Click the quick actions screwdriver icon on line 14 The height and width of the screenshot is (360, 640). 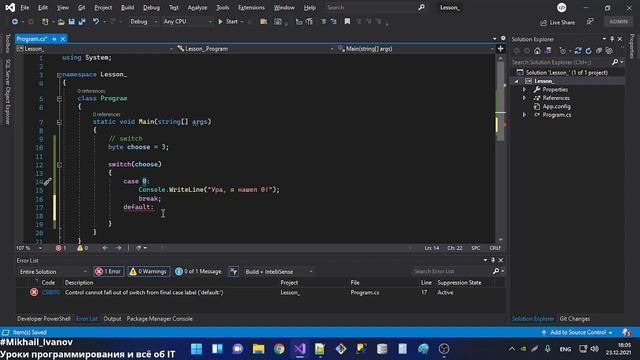click(x=47, y=181)
